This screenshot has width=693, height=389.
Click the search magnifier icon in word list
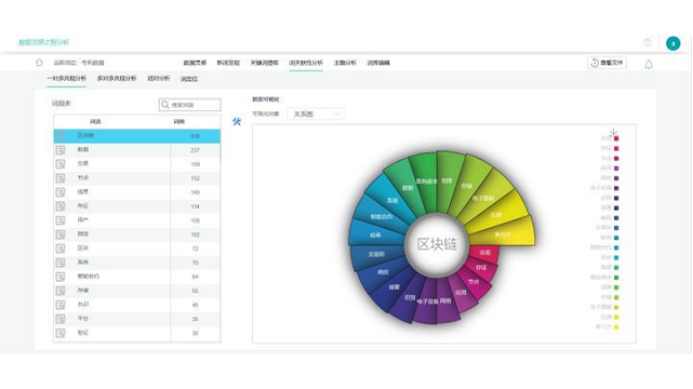165,105
